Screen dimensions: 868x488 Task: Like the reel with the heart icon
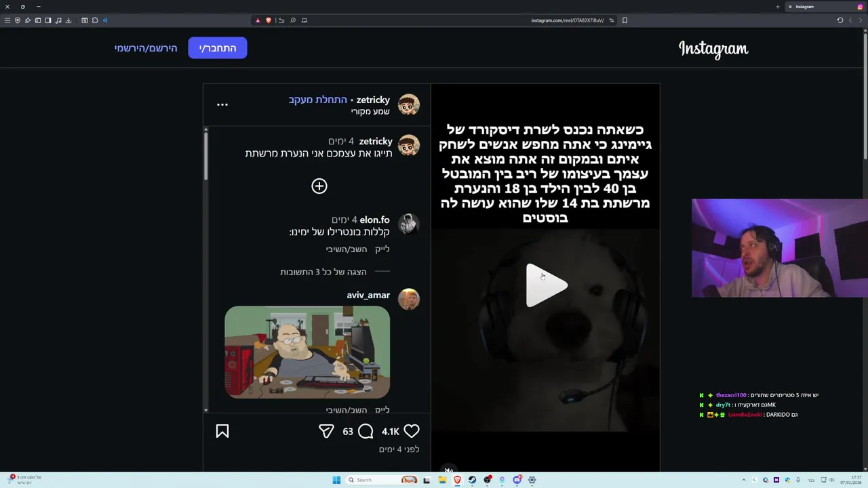[412, 431]
